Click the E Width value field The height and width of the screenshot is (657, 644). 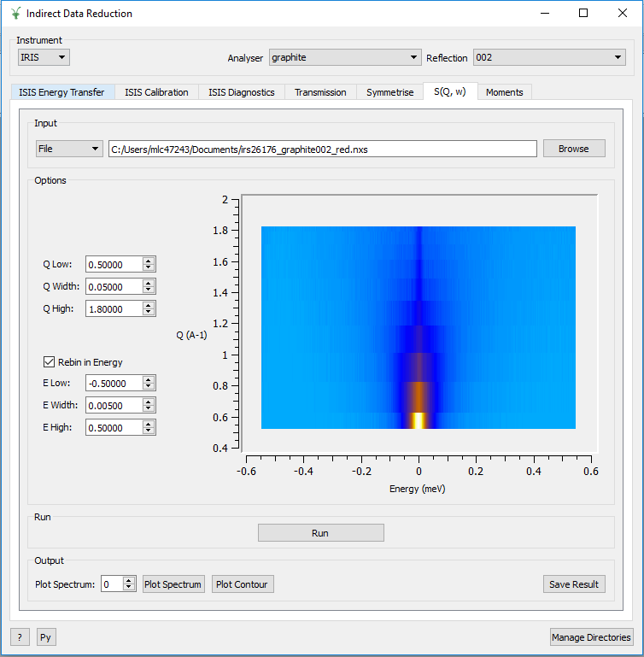114,405
